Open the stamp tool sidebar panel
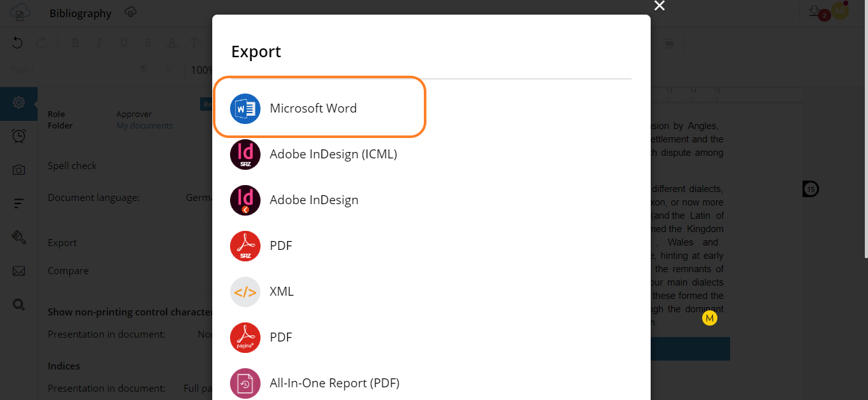The image size is (868, 400). pos(18,237)
